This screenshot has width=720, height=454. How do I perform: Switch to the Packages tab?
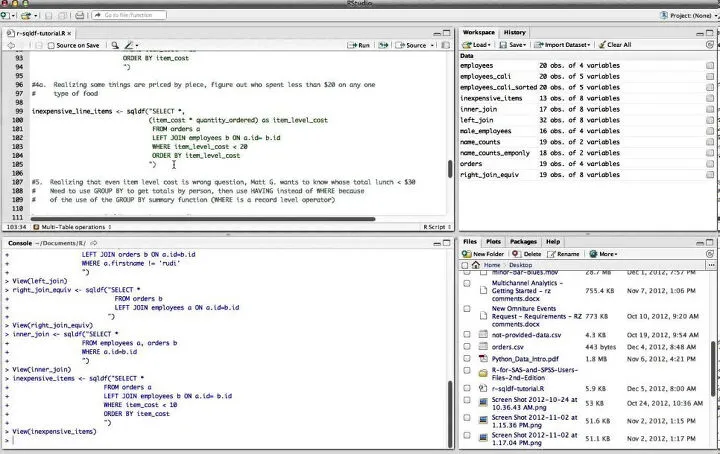pyautogui.click(x=523, y=241)
